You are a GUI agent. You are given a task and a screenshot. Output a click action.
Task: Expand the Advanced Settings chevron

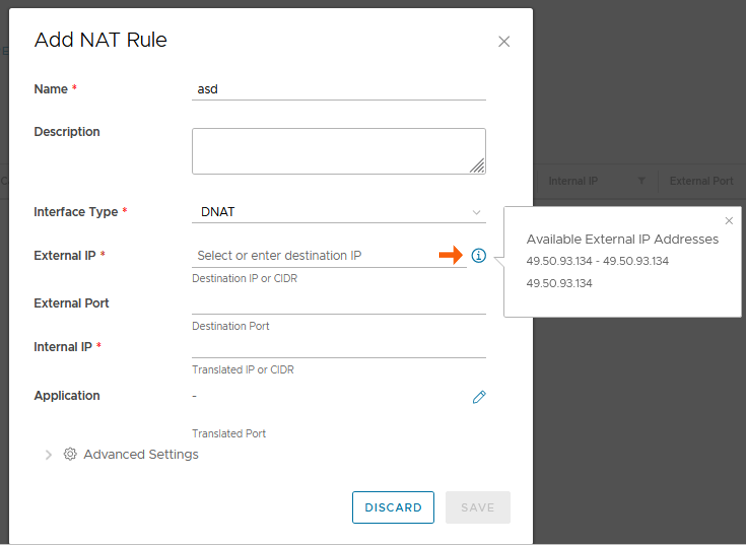click(x=48, y=455)
